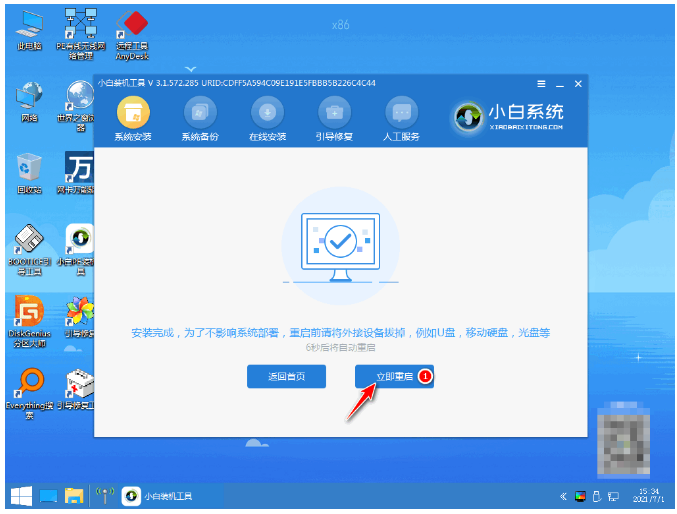Click the wireless antenna taskbar icon

pos(105,496)
